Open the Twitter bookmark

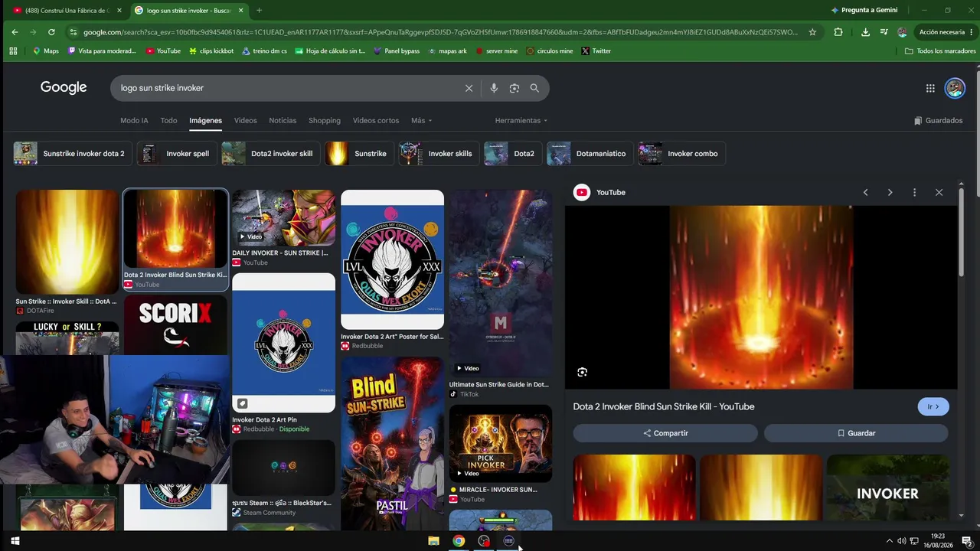596,51
